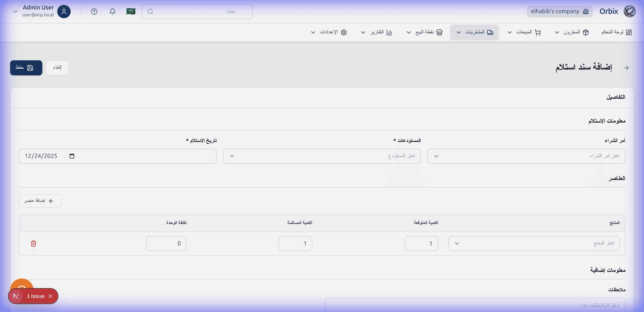Click the back arrow beside page title

[x=626, y=68]
